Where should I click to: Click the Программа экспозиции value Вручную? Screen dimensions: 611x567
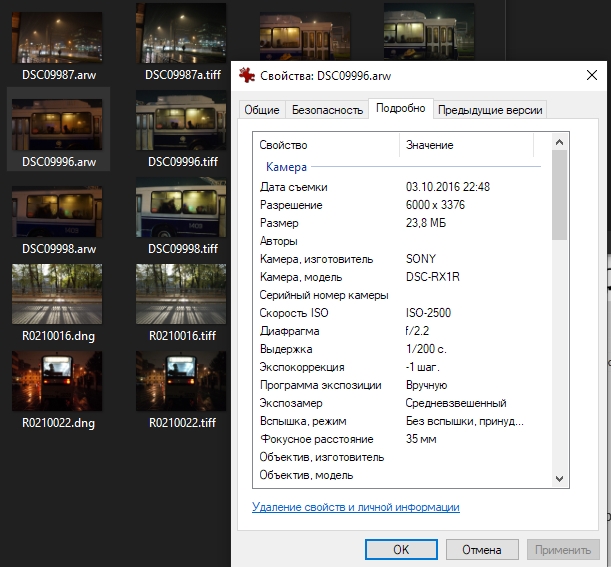coord(426,385)
